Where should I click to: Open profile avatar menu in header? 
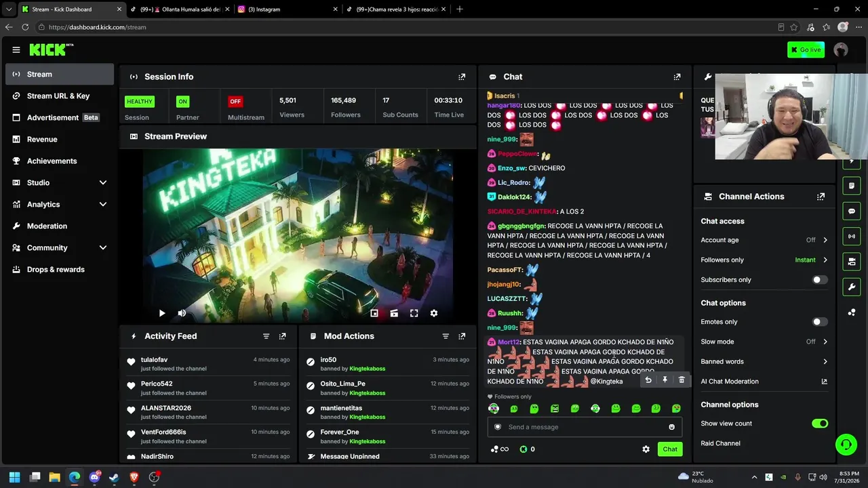point(841,49)
